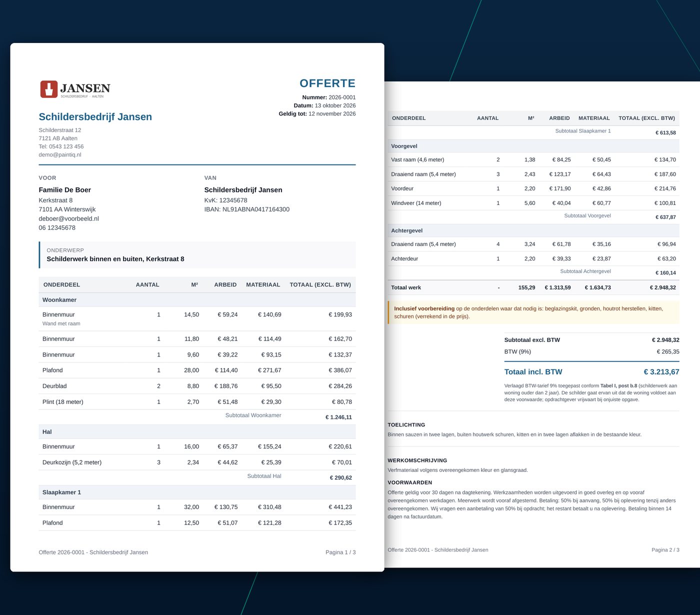Click the validity date 12 november 2026
This screenshot has width=700, height=615.
pos(332,114)
